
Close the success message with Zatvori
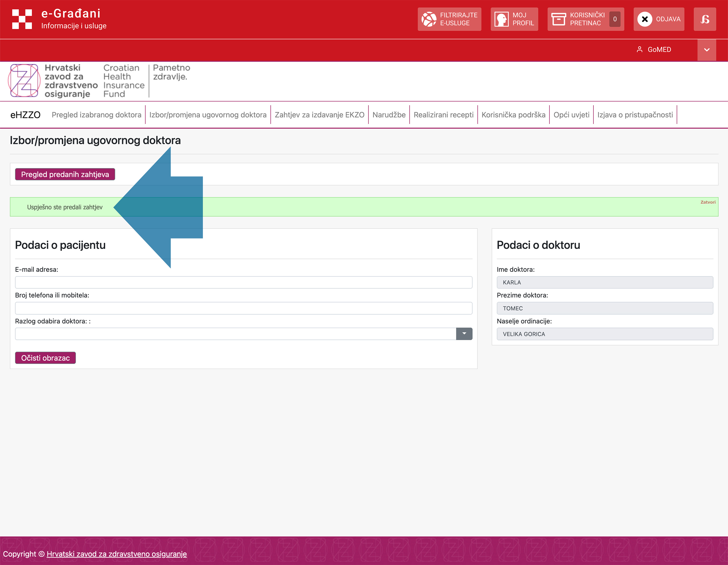pyautogui.click(x=708, y=202)
